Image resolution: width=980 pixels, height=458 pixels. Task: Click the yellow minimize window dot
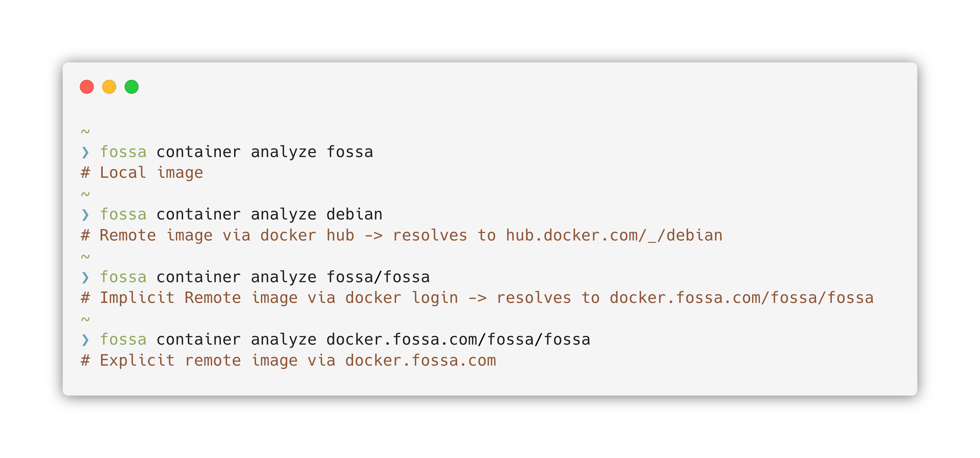[109, 87]
